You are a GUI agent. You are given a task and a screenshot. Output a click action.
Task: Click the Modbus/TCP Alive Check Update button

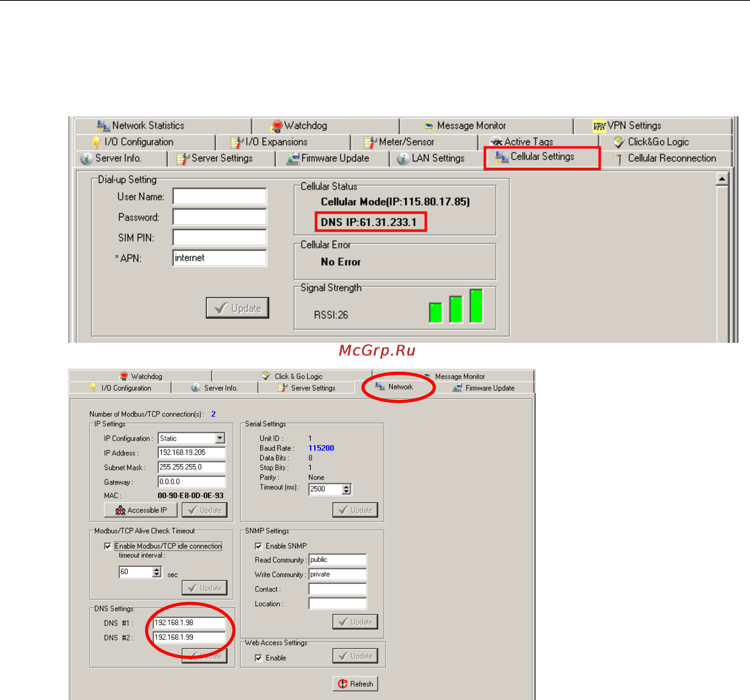pyautogui.click(x=205, y=588)
